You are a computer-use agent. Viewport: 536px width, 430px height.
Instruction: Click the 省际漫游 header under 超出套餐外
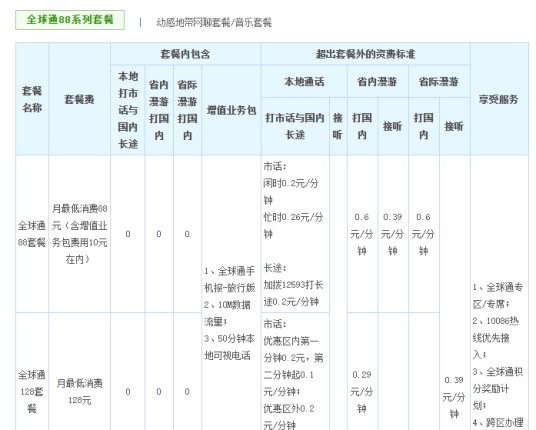click(439, 81)
